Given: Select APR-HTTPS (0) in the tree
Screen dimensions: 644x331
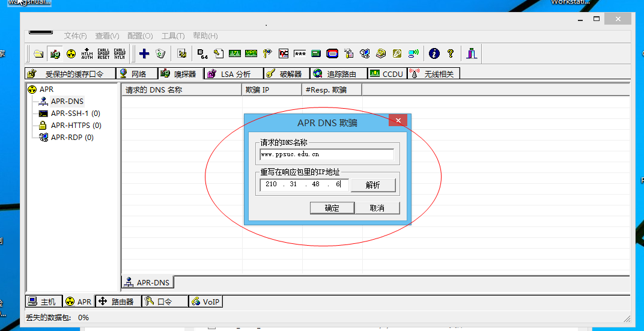Looking at the screenshot, I should pos(76,126).
